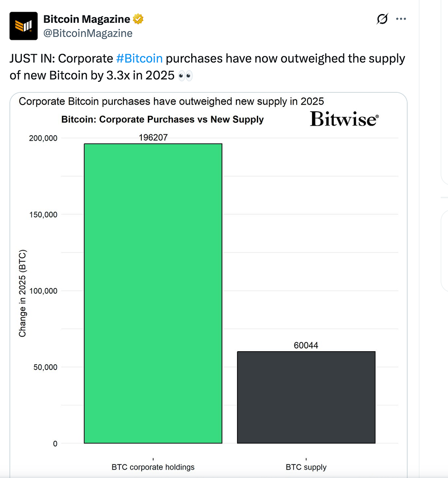Click the 'BTC supply' axis label

(306, 467)
